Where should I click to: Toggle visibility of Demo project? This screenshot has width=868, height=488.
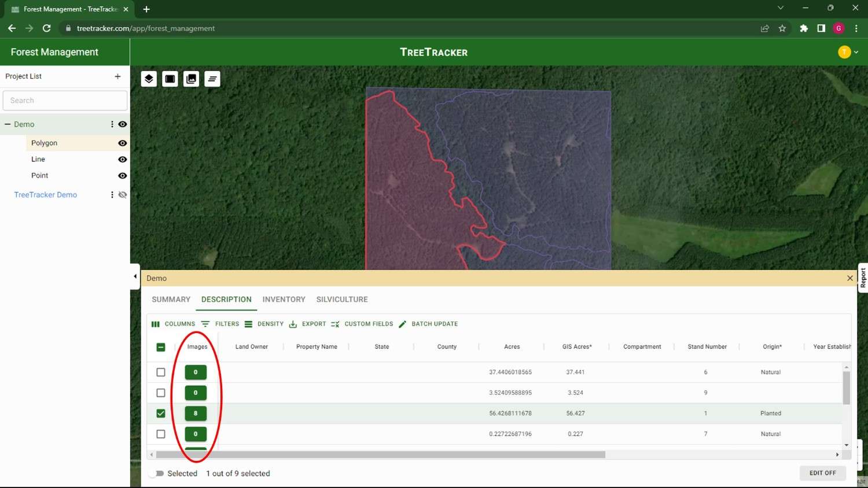[123, 124]
